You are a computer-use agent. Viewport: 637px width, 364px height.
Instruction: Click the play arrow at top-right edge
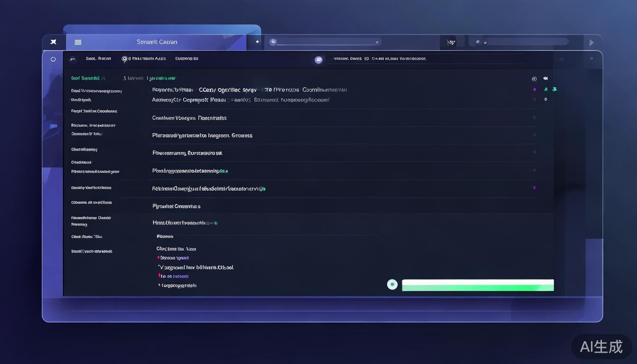(x=591, y=43)
